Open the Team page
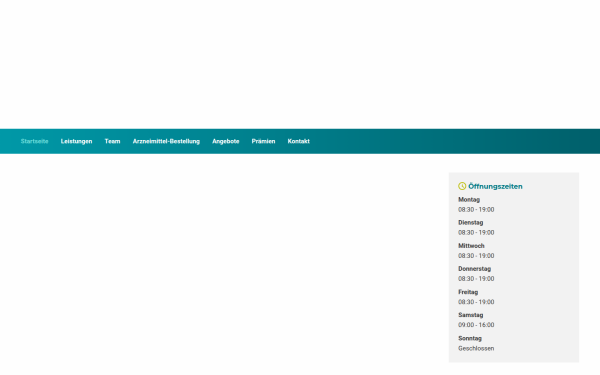Viewport: 600px width, 375px height. 112,141
